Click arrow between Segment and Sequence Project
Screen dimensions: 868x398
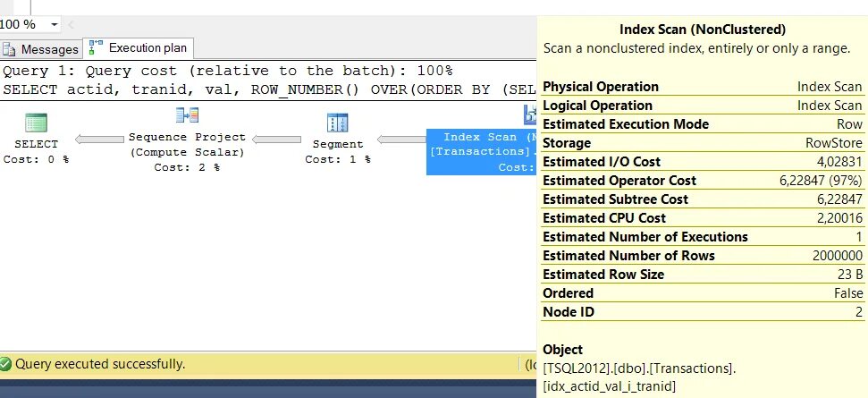[277, 140]
